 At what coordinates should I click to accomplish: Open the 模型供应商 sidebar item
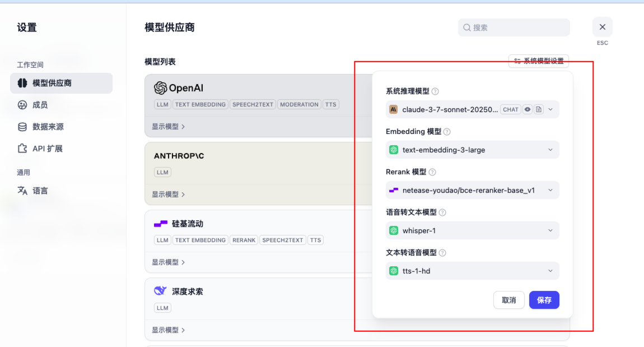tap(61, 83)
